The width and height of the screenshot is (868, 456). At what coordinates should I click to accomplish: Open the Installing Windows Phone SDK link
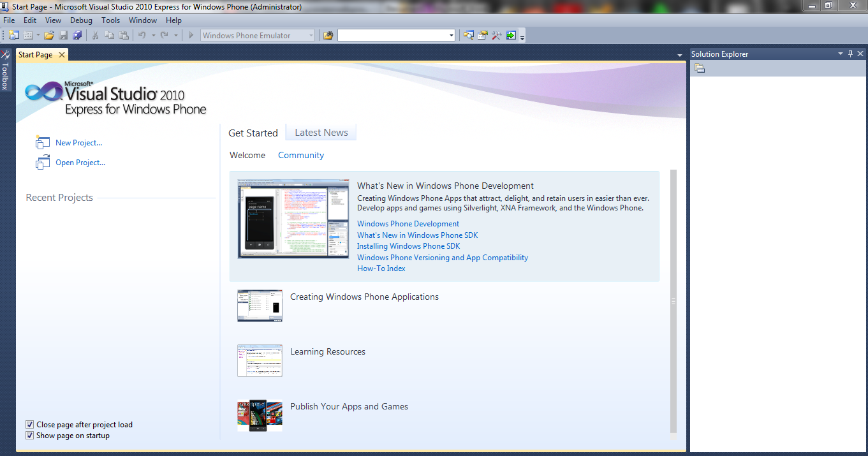408,246
